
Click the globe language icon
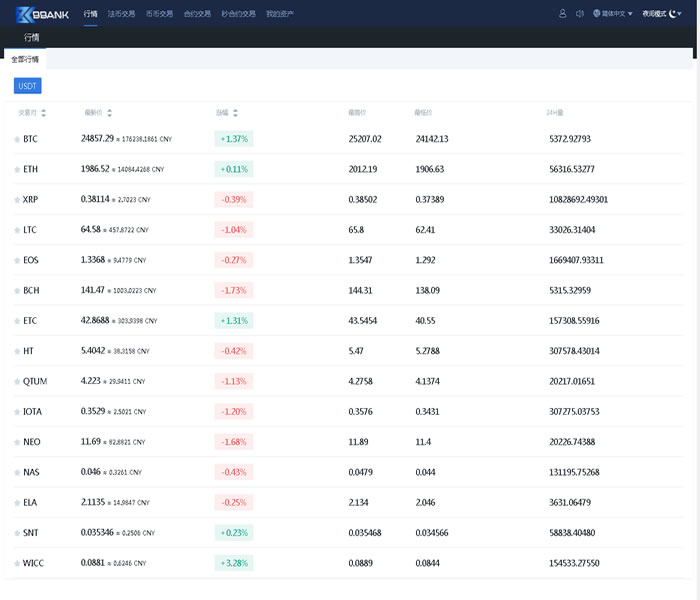(596, 13)
